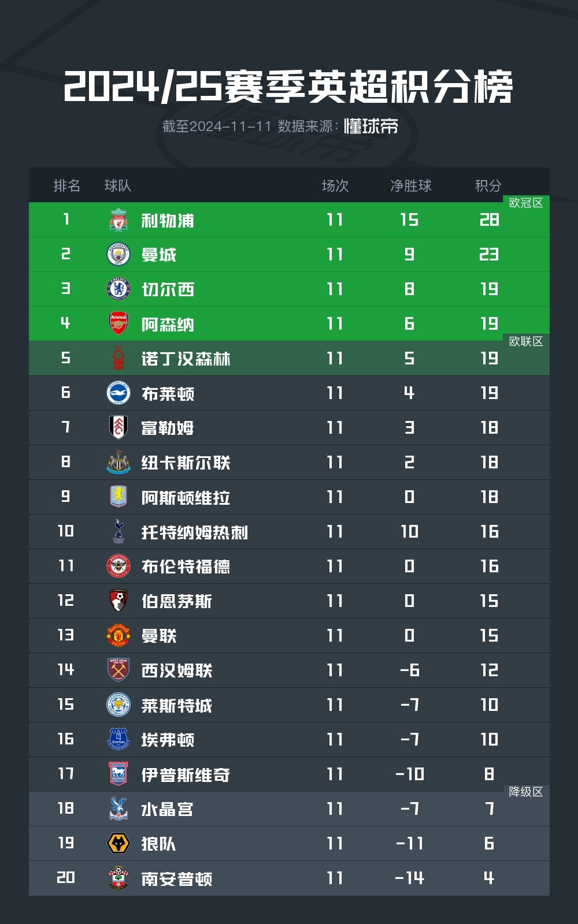Click the 积分 column header

(488, 185)
